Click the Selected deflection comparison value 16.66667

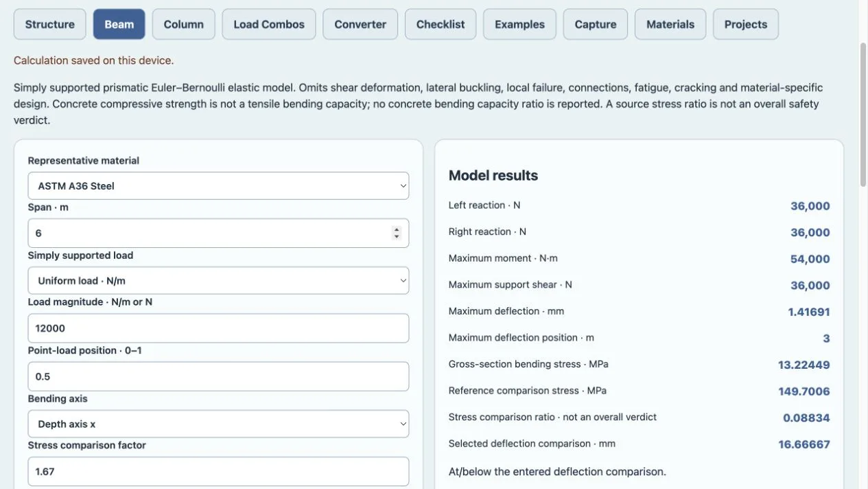point(804,444)
